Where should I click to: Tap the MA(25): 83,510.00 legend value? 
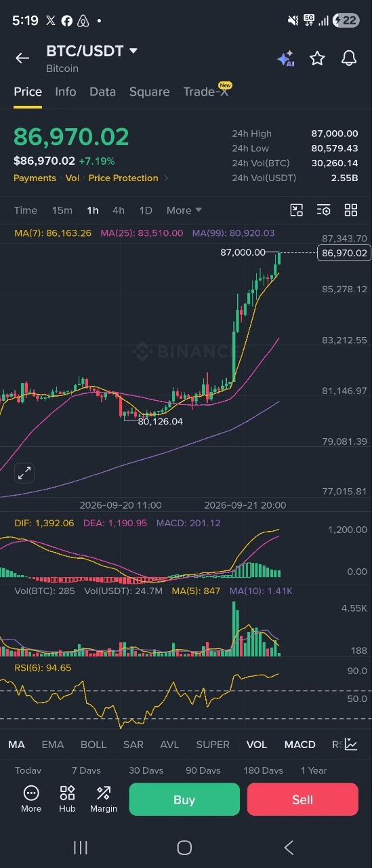tap(142, 233)
